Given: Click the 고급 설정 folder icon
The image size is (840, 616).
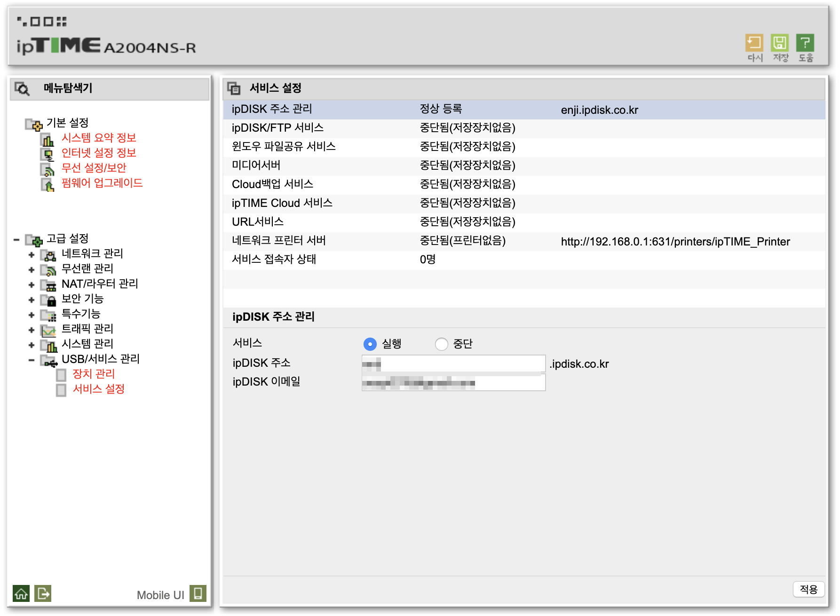Looking at the screenshot, I should coord(34,240).
